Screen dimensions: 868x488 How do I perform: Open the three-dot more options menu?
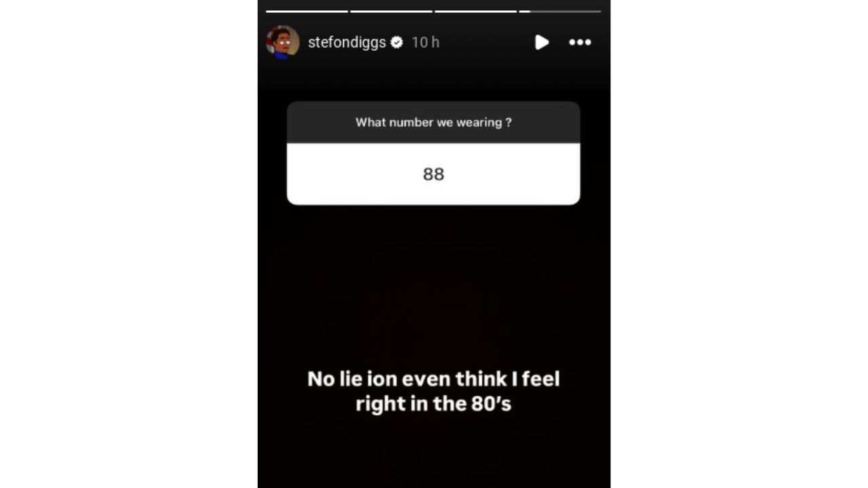click(x=580, y=42)
